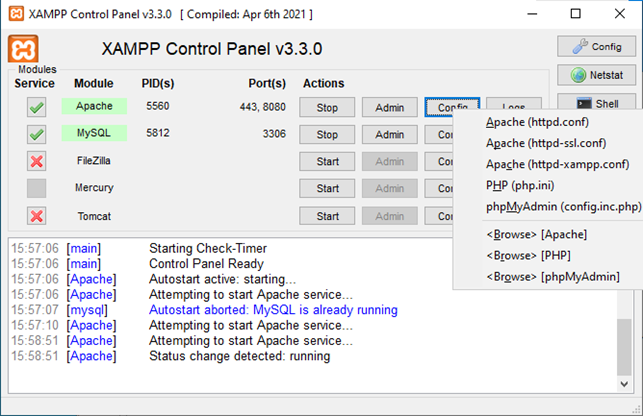Click the XAMPP title bar icon
Image resolution: width=643 pixels, height=416 pixels.
[x=14, y=14]
